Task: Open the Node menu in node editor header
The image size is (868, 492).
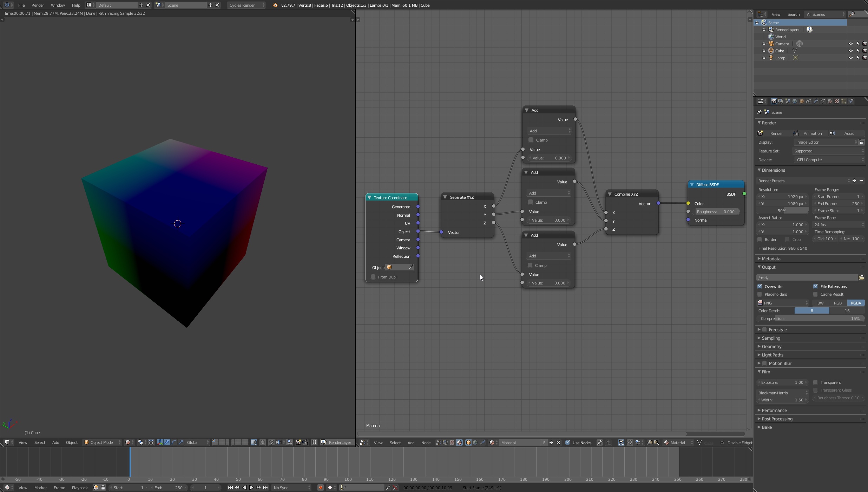Action: coord(426,442)
